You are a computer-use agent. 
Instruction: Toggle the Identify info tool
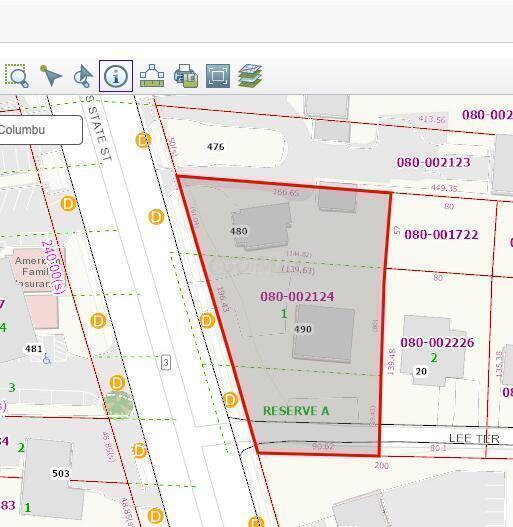tap(116, 76)
